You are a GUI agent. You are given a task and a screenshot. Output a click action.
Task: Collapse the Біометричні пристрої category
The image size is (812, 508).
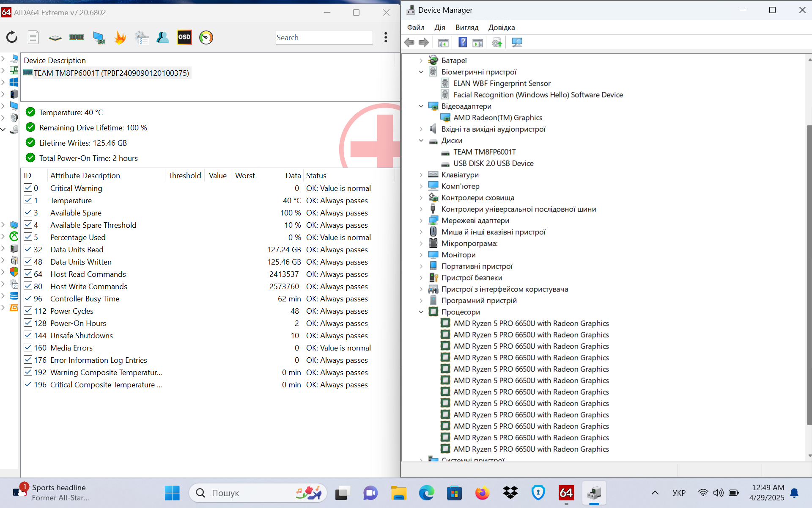click(421, 72)
